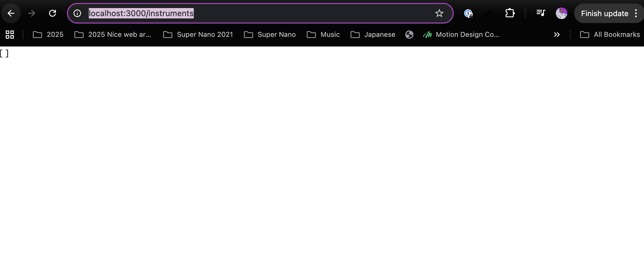Click the site info icon in address bar
The image size is (644, 269).
coord(77,13)
